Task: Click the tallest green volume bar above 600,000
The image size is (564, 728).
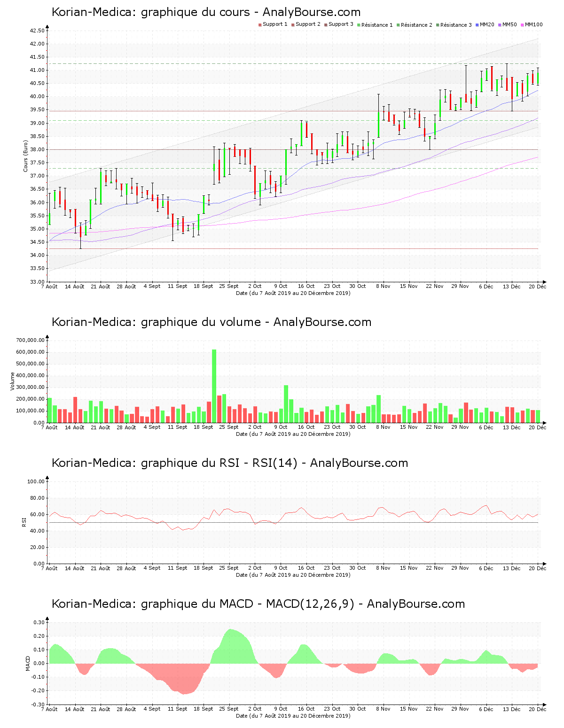Action: click(214, 386)
